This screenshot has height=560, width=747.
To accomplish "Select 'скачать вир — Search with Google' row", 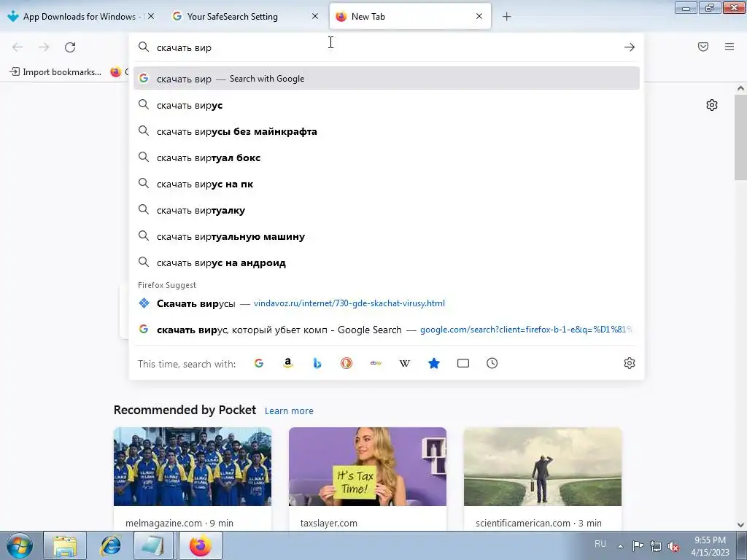I will 387,79.
